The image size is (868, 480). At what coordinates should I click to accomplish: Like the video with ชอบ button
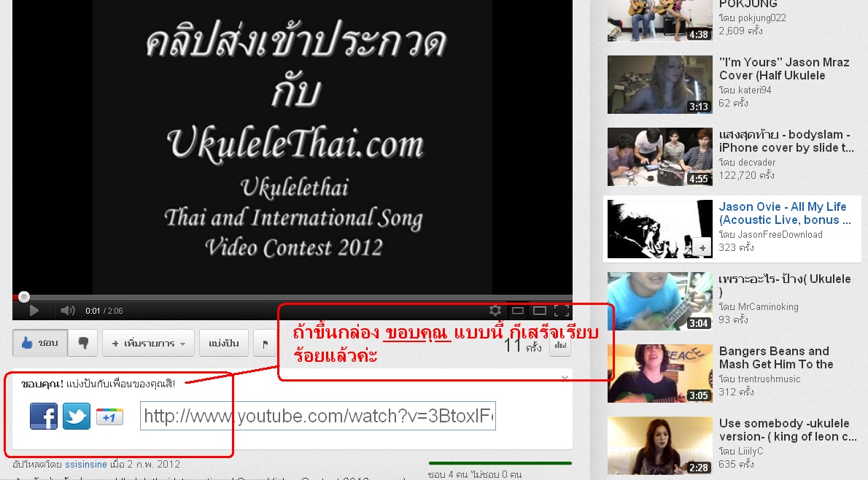[40, 344]
